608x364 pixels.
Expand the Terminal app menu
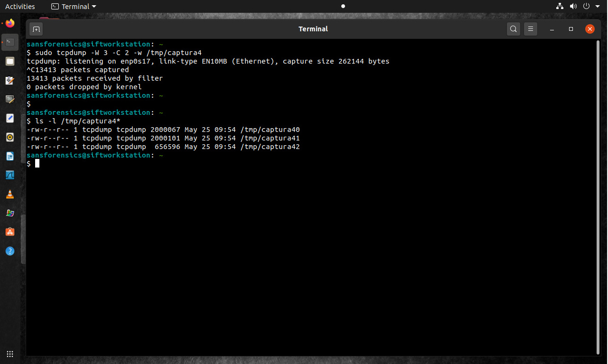pyautogui.click(x=74, y=6)
